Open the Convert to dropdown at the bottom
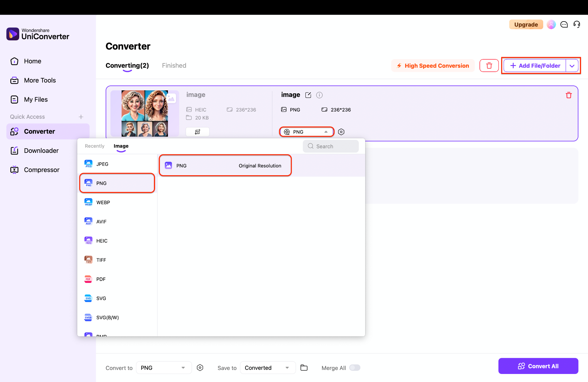 pos(164,367)
